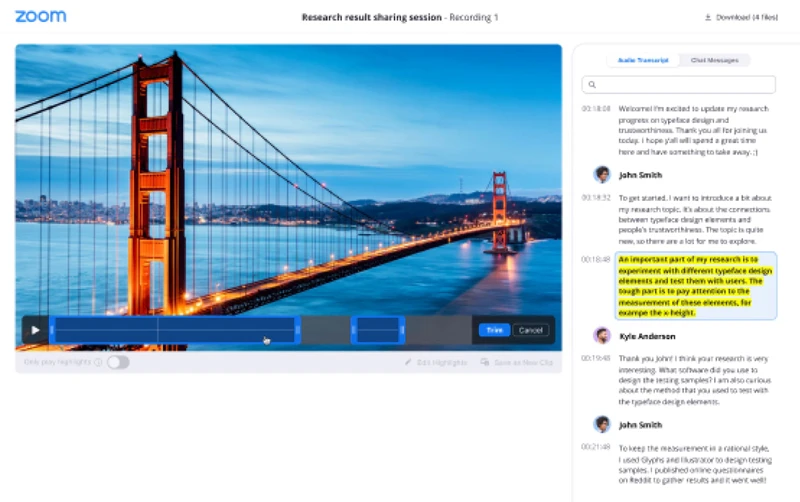Click the magnifier icon in transcript search
The width and height of the screenshot is (800, 502).
(x=593, y=85)
